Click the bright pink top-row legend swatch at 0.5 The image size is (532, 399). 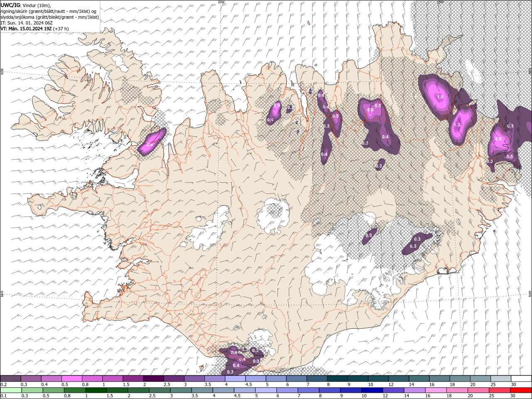(71, 379)
